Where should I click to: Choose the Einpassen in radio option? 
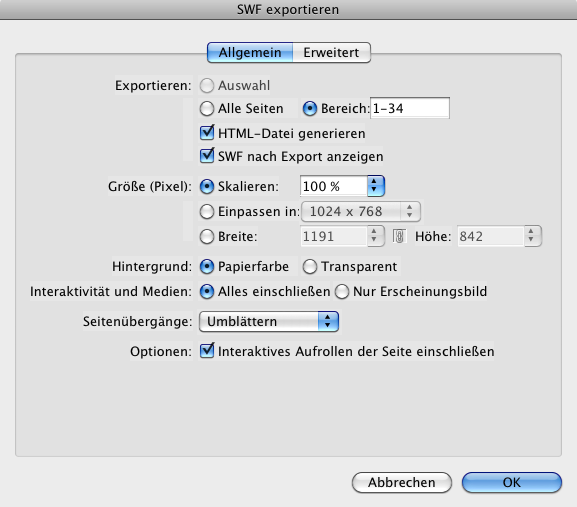pyautogui.click(x=207, y=212)
